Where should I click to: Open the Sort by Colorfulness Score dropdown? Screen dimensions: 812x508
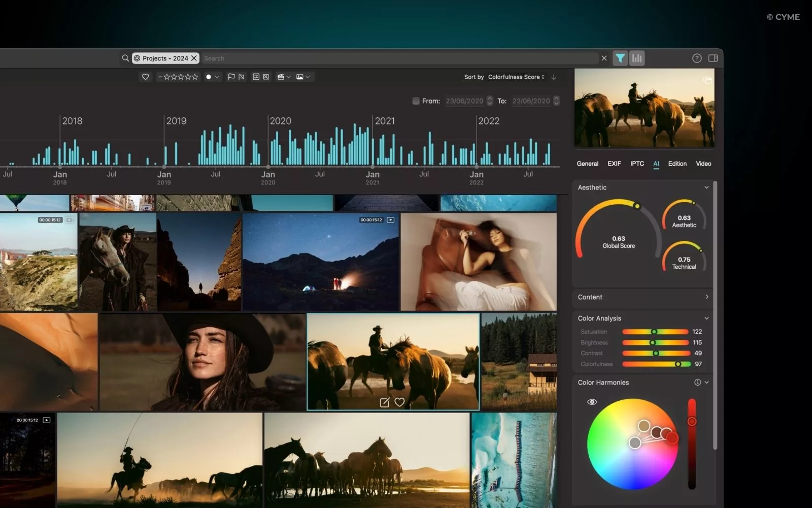[x=516, y=77]
